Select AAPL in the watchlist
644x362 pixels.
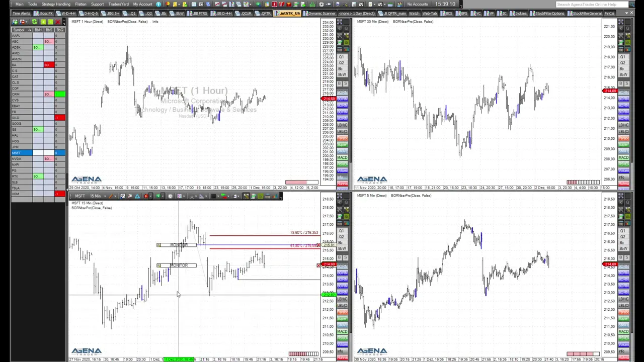(38, 36)
